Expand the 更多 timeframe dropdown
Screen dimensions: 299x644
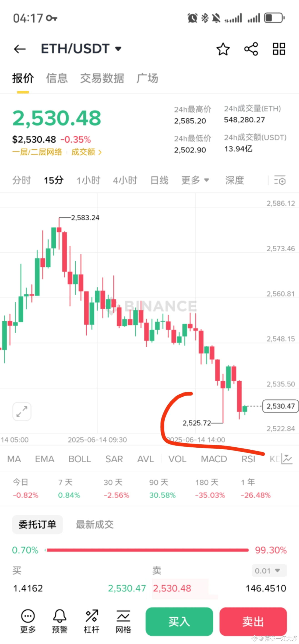pos(195,180)
